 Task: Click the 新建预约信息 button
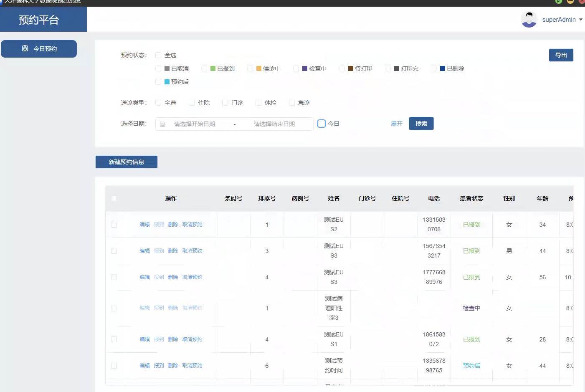point(127,162)
